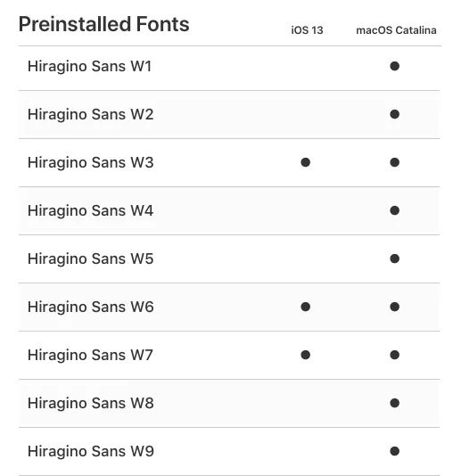Select the macOS Catalina column header
This screenshot has width=453, height=476.
[x=396, y=30]
